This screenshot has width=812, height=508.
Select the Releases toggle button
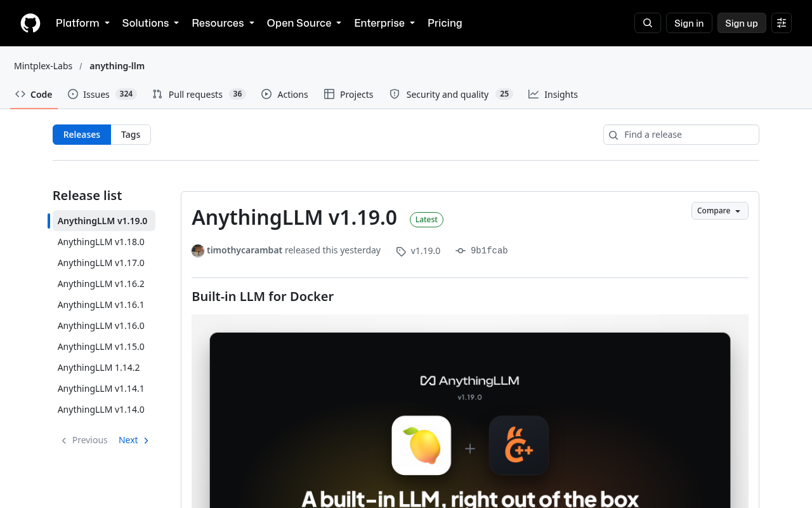coord(82,135)
